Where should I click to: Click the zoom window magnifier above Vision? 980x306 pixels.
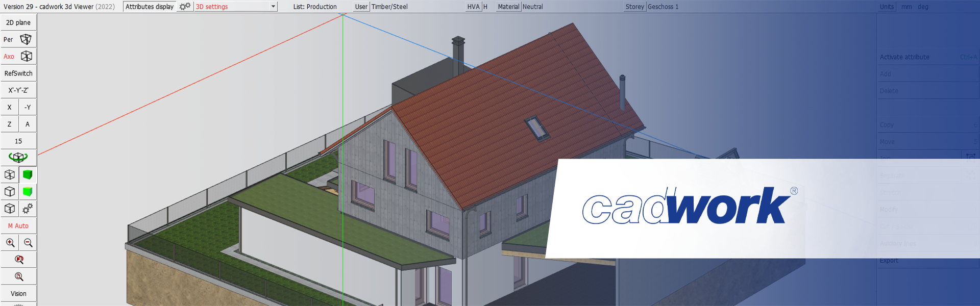click(19, 276)
